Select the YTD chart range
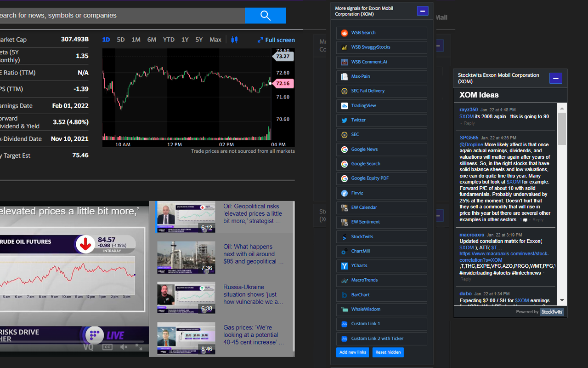Viewport: 588px width, 368px height. 169,40
